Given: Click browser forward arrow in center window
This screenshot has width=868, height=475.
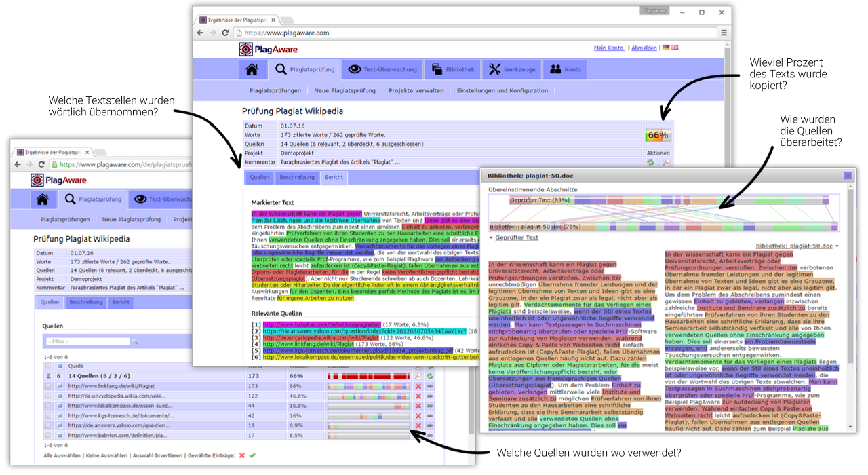Looking at the screenshot, I should (x=214, y=33).
